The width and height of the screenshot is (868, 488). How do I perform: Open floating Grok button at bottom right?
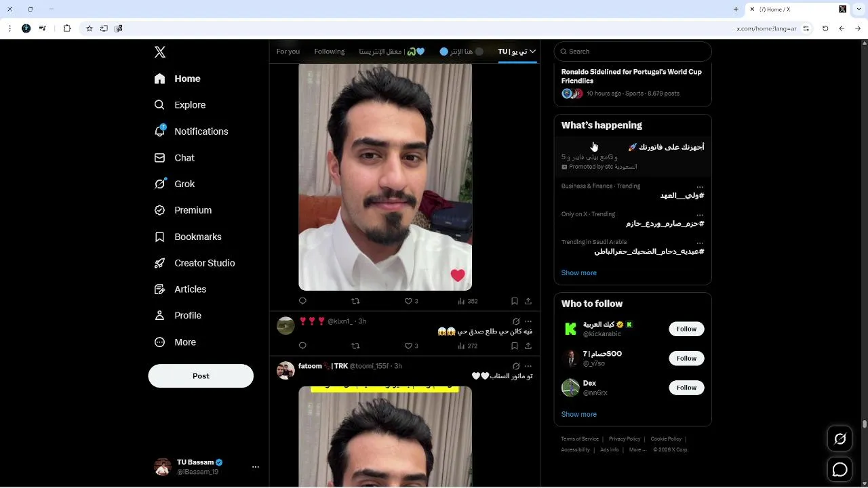point(840,439)
